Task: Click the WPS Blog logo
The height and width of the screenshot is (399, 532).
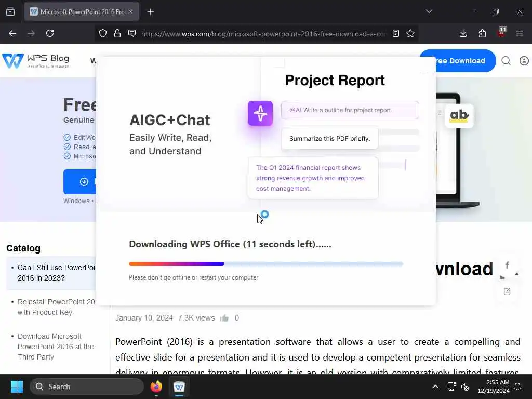Action: [x=36, y=61]
